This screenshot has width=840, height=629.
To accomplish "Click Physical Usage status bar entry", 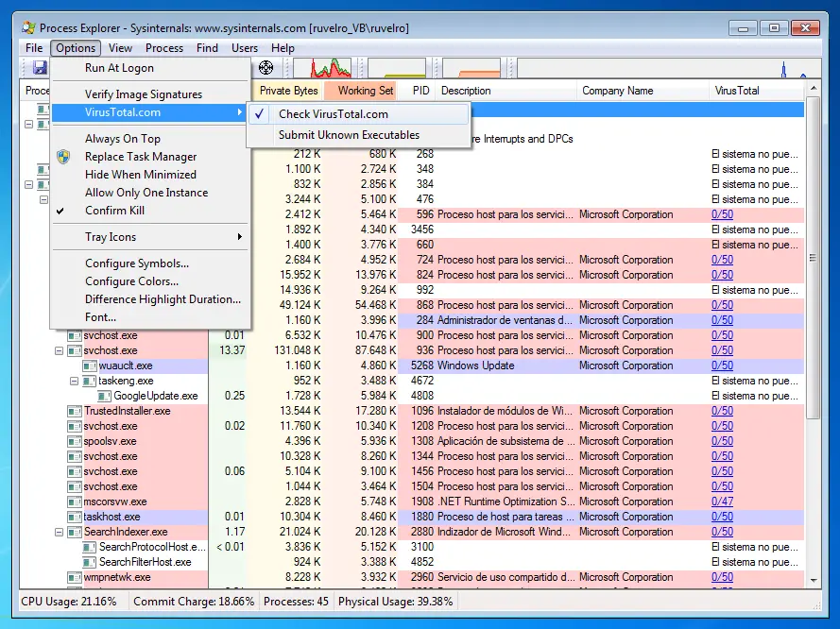I will tap(395, 602).
